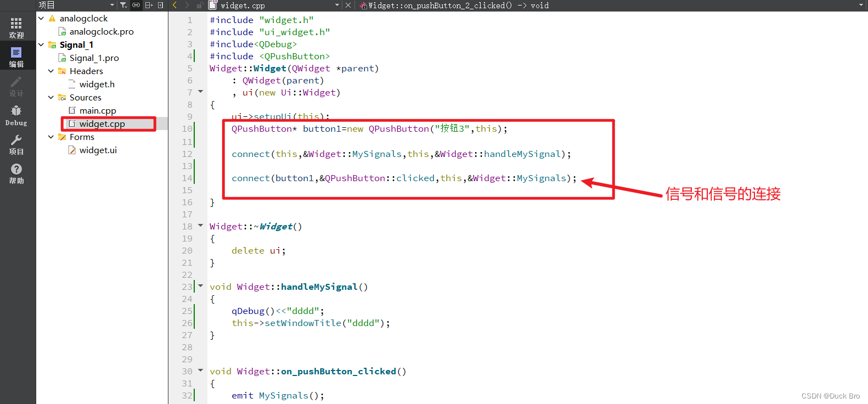Click handleMySignal in first connect call

tap(522, 154)
